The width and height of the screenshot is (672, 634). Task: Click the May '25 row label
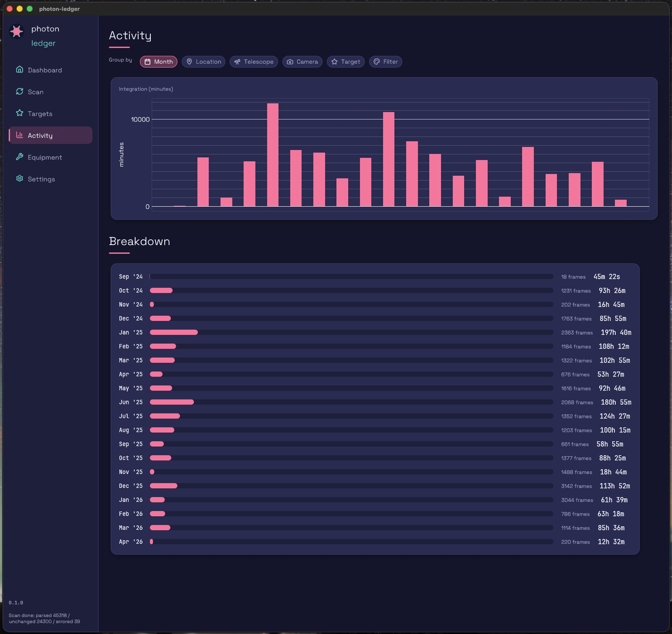point(131,388)
